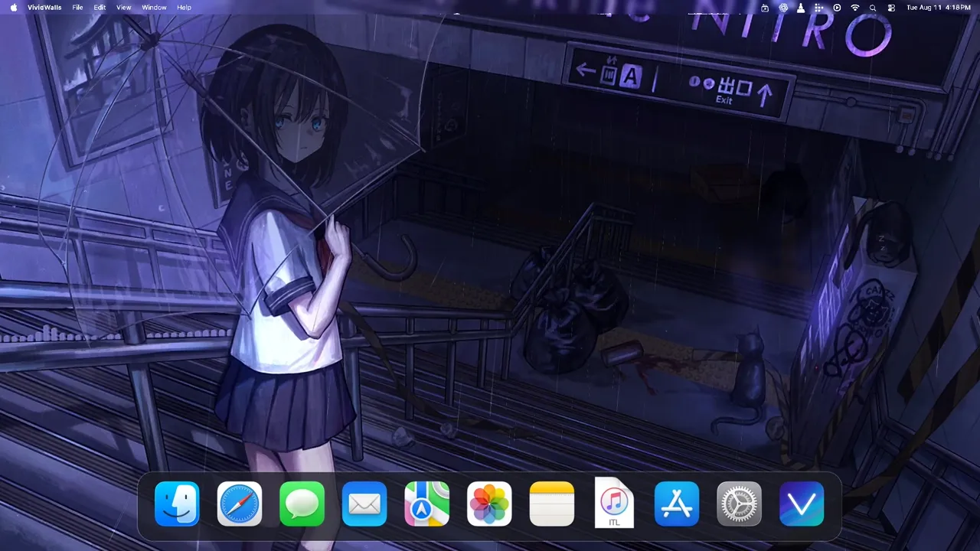980x551 pixels.
Task: Click the play-circle menu bar icon
Action: [x=837, y=7]
